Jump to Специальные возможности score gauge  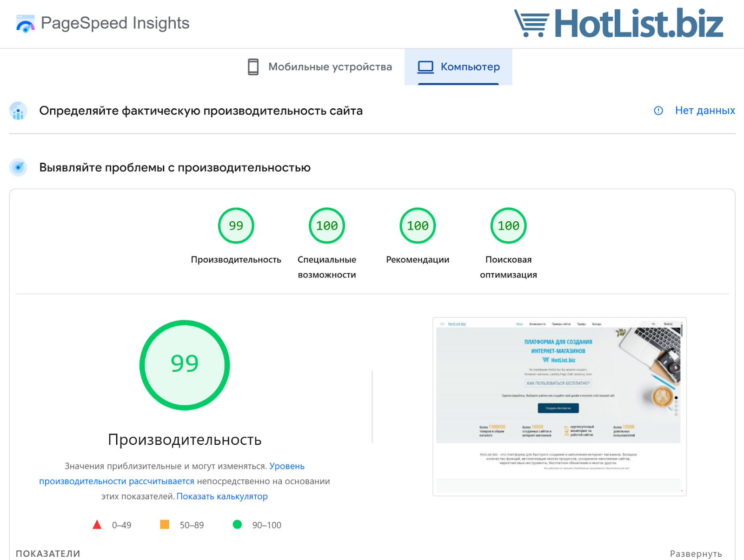point(327,226)
